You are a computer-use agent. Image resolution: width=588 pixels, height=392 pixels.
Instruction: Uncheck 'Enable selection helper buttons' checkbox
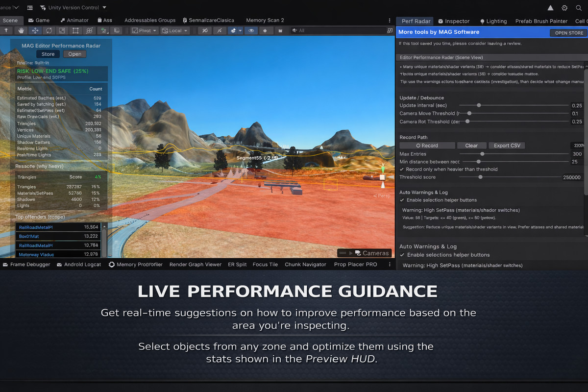[402, 200]
